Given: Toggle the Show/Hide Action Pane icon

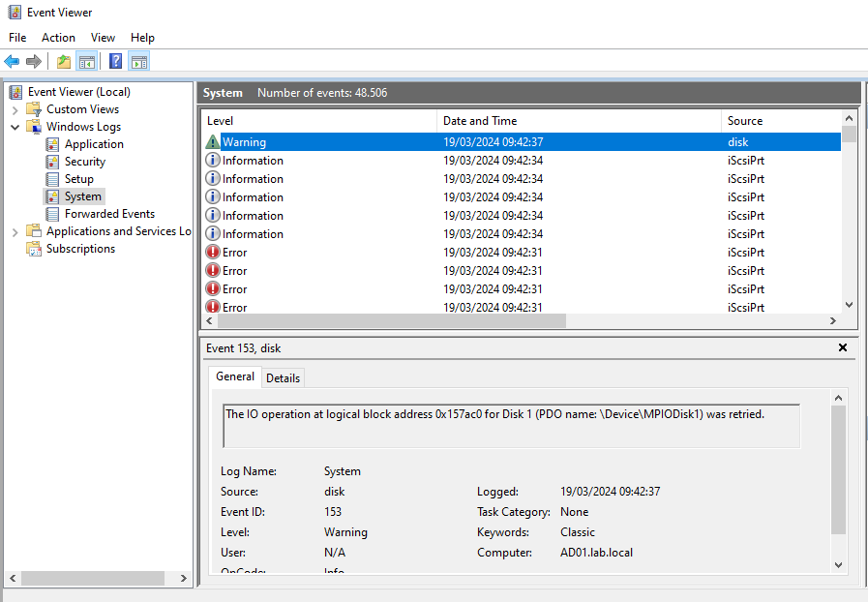Looking at the screenshot, I should pos(138,62).
